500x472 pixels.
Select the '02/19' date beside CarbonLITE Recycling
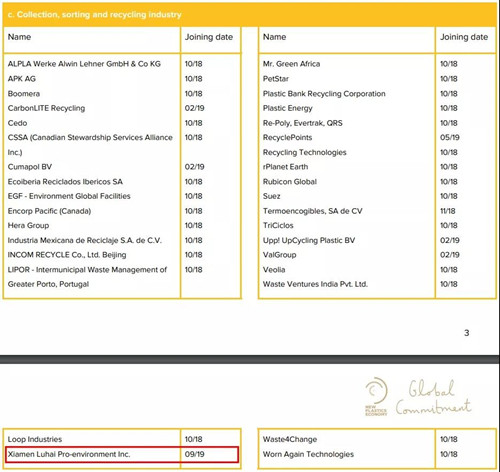tap(195, 108)
